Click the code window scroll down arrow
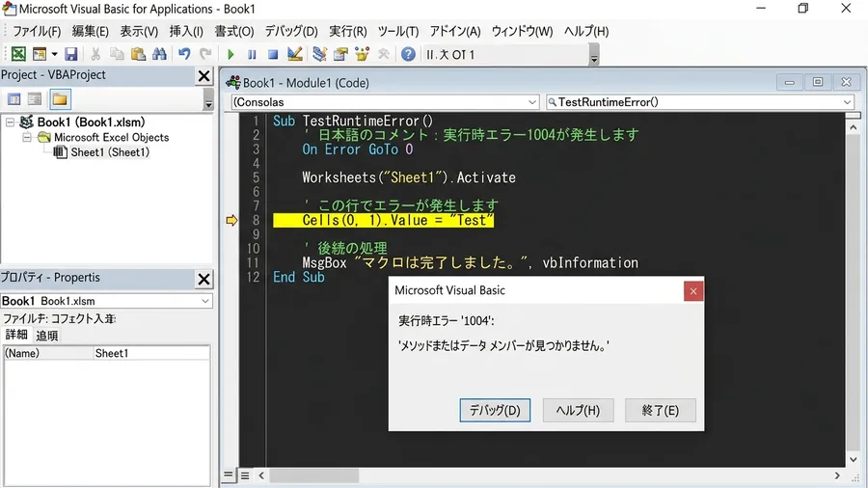Image resolution: width=868 pixels, height=488 pixels. (x=854, y=460)
